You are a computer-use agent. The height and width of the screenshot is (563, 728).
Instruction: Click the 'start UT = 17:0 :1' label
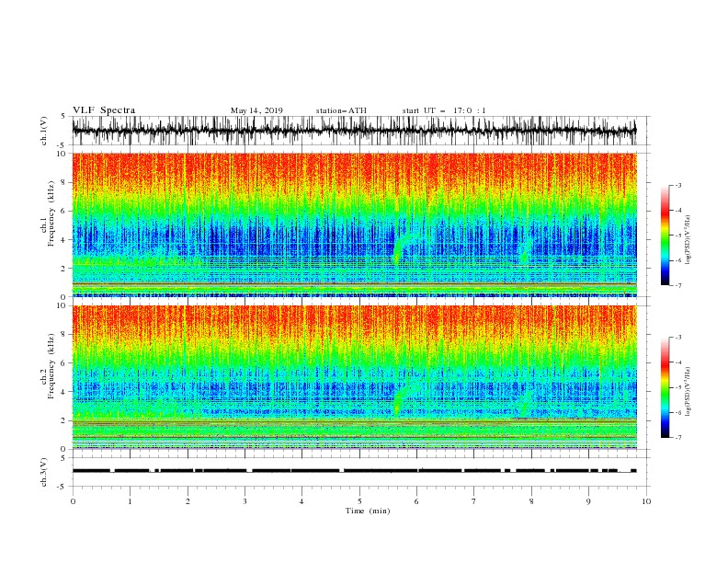click(444, 110)
